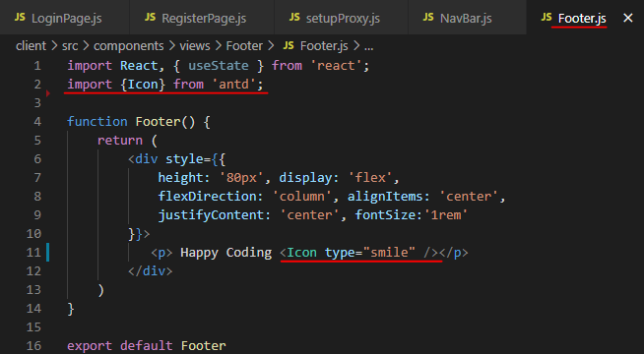644x354 pixels.
Task: Click the breadcrumb ellipsis symbol entry
Action: coord(369,47)
